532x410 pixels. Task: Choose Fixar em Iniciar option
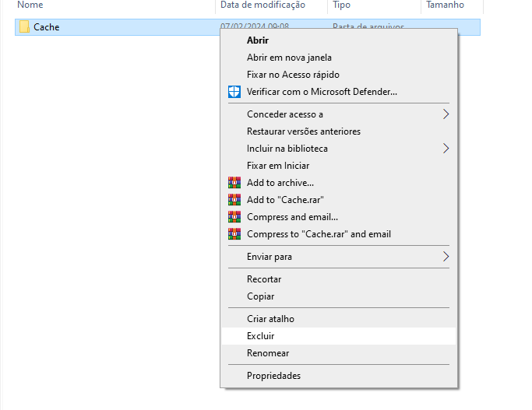(x=278, y=166)
